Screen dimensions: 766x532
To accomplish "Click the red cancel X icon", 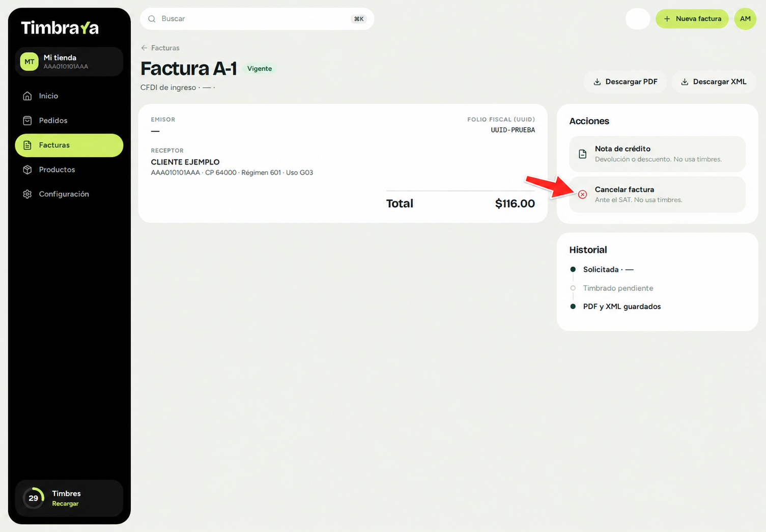I will coord(583,194).
